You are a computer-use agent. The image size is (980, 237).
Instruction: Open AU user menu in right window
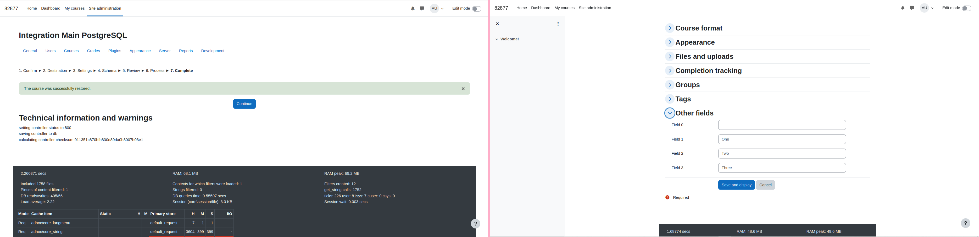tap(927, 8)
